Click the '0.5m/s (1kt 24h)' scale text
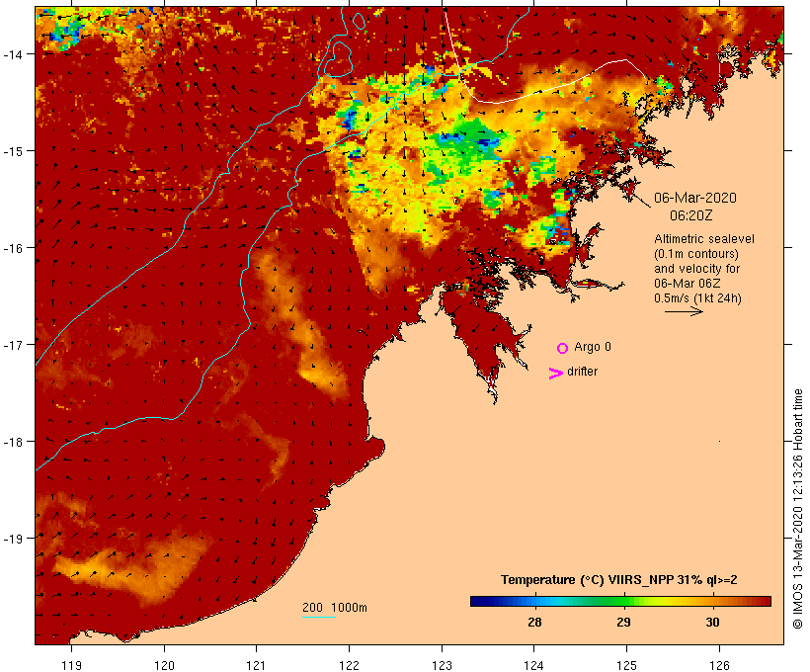 click(x=697, y=298)
